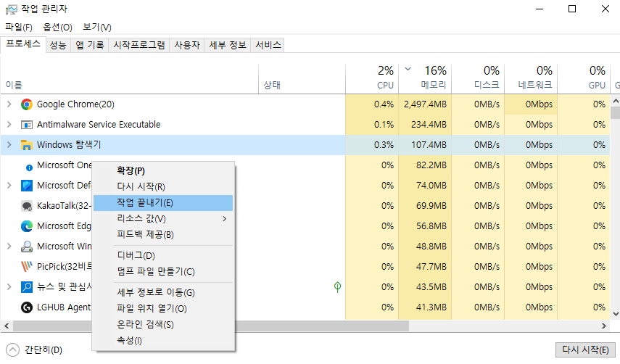This screenshot has width=620, height=364.
Task: Expand the Google Chrome(20) process group
Action: (x=9, y=104)
